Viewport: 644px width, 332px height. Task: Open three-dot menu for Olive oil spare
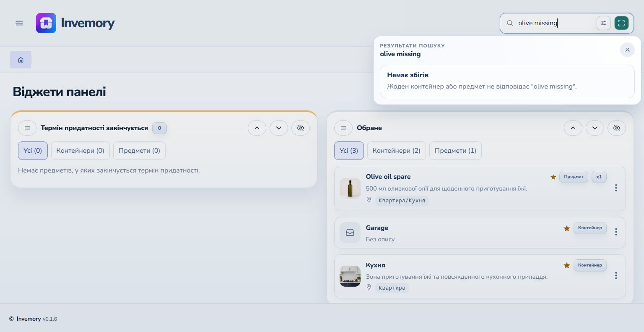click(616, 188)
